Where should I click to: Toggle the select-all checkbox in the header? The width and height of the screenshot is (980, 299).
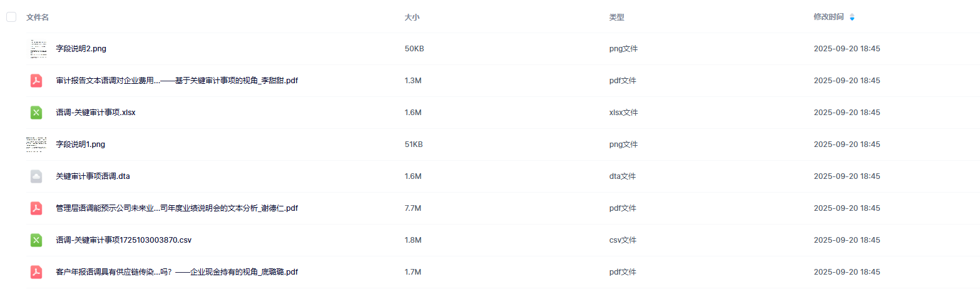(11, 17)
